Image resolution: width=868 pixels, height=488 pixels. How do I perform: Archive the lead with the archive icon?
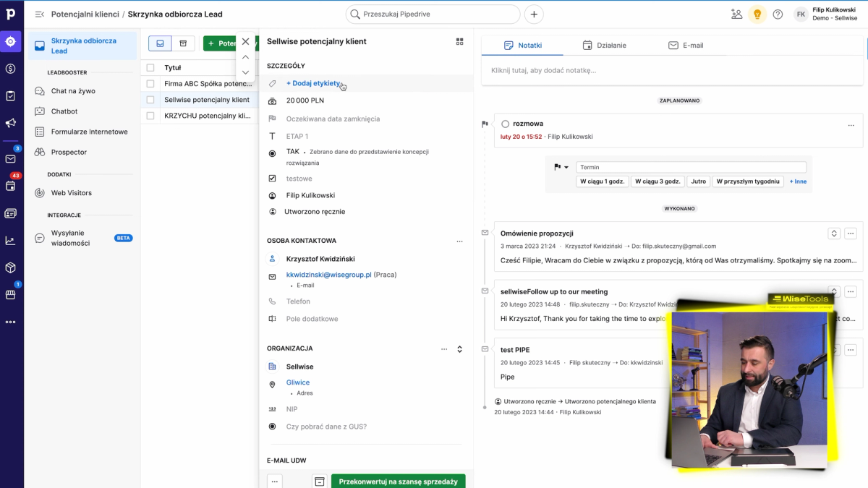coord(319,481)
